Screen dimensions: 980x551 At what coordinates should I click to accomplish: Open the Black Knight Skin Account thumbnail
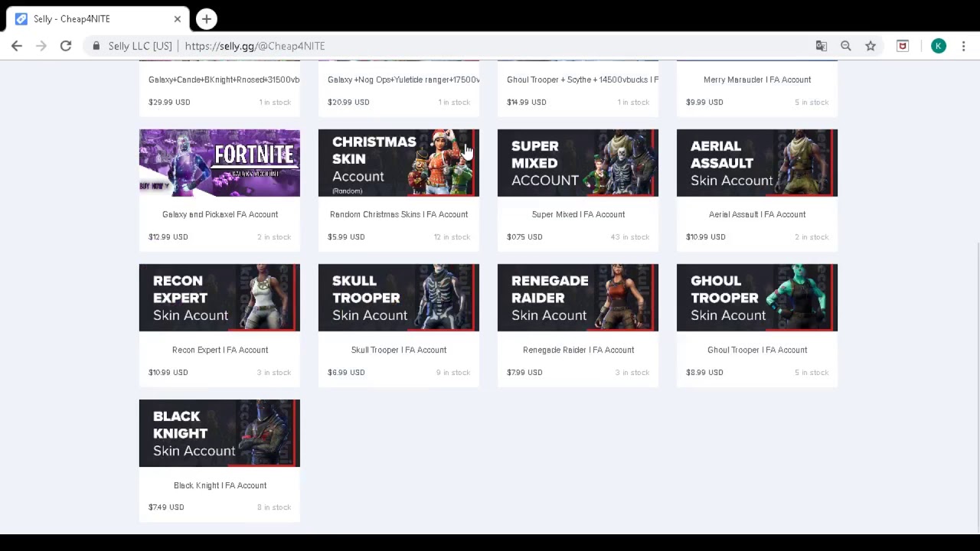[x=220, y=433]
